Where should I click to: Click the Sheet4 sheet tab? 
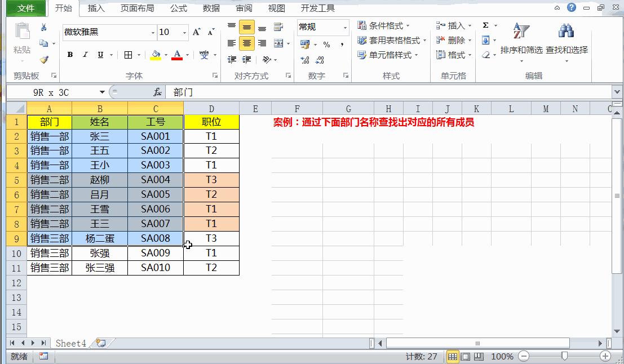pos(70,343)
